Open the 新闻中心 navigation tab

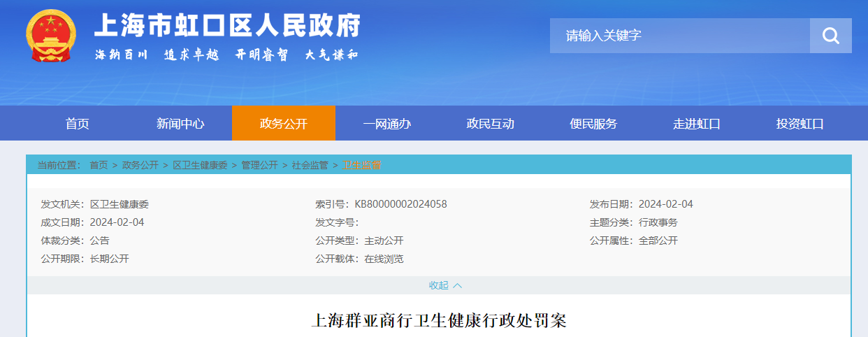coord(180,124)
